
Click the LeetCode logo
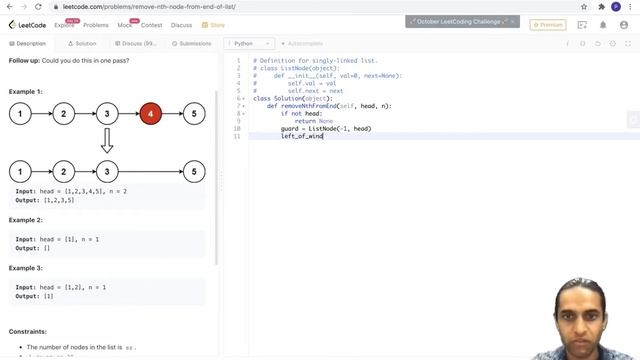click(27, 25)
